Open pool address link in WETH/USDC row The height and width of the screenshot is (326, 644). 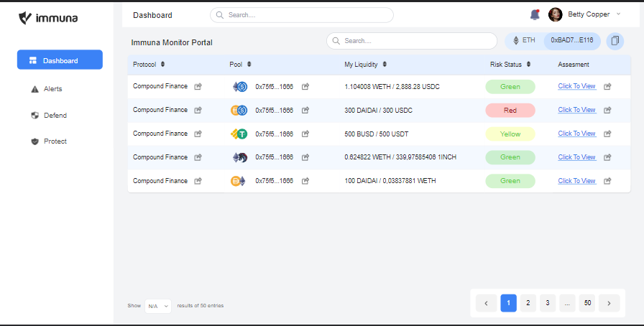[x=305, y=87]
